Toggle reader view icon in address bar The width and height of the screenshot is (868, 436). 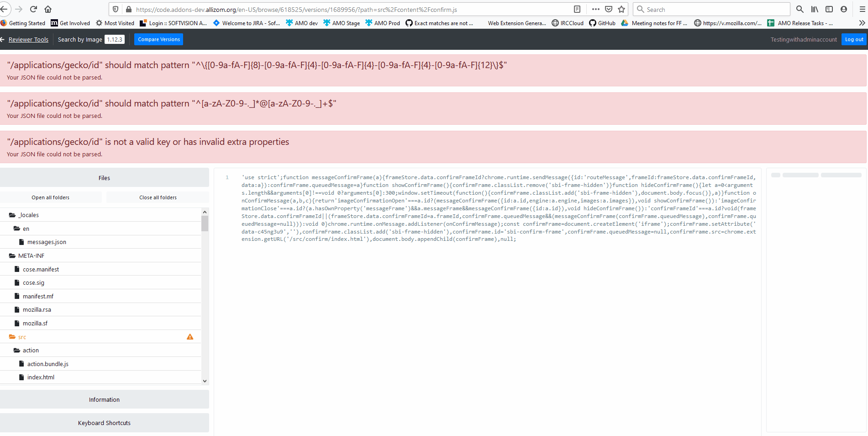[577, 9]
